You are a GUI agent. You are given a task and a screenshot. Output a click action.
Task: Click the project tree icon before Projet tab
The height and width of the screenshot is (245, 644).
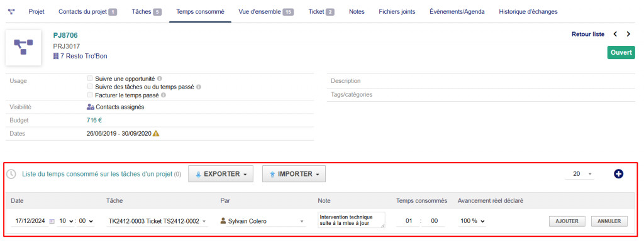pos(11,12)
